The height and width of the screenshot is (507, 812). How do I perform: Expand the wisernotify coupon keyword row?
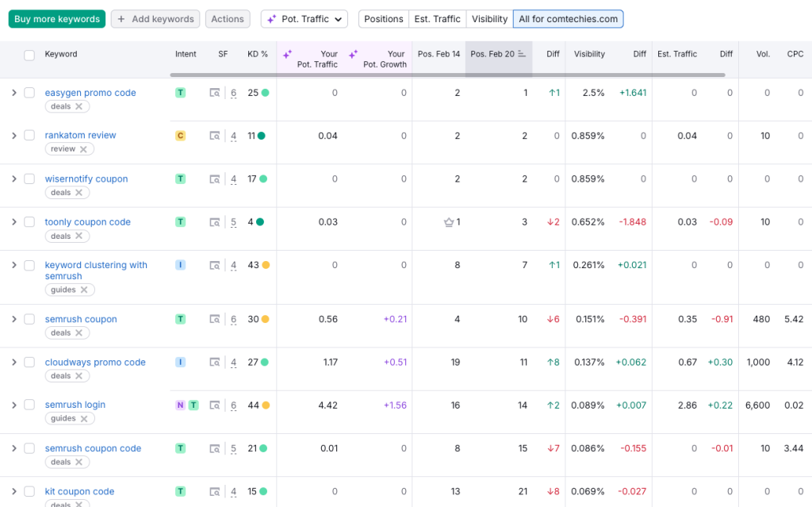[13, 179]
